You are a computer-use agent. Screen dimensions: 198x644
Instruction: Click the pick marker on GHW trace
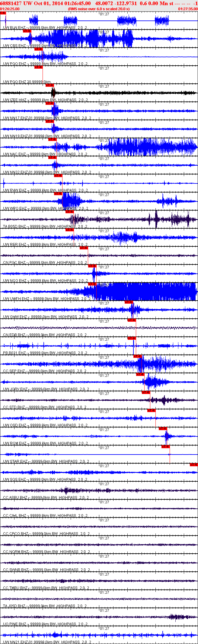129,302
